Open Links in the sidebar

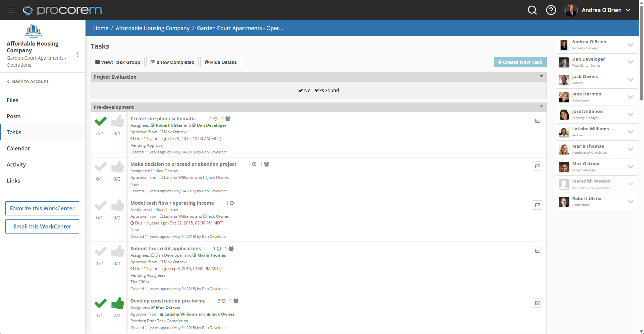(43, 181)
